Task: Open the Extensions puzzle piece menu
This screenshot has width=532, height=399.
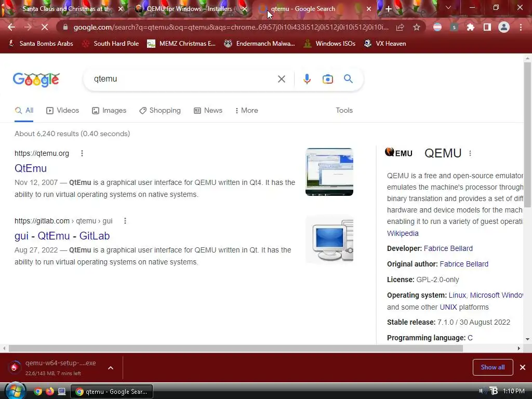Action: pos(470,27)
